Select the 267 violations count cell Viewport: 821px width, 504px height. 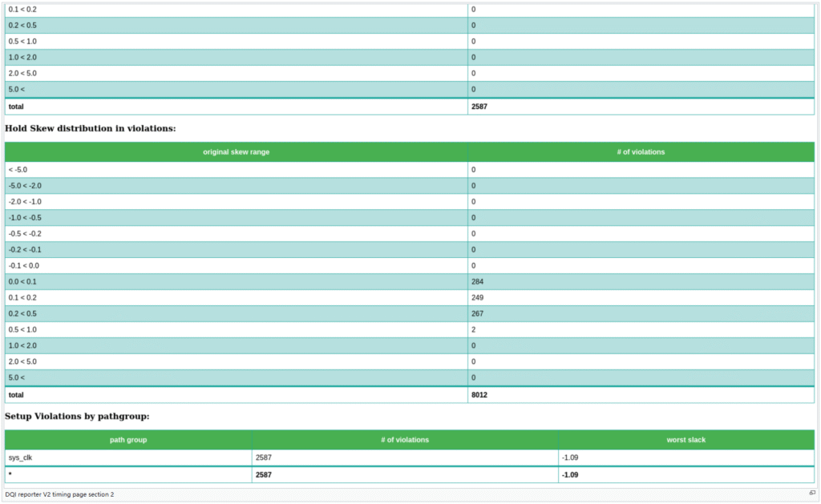[478, 314]
